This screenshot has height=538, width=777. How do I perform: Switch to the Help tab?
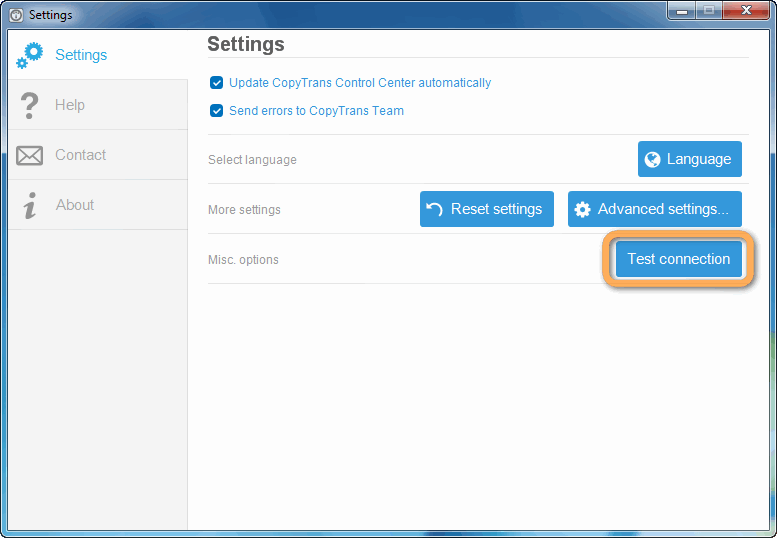[x=98, y=105]
